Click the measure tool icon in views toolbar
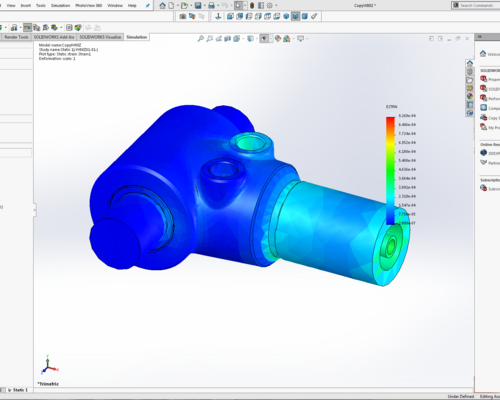This screenshot has height=400, width=500. [314, 16]
